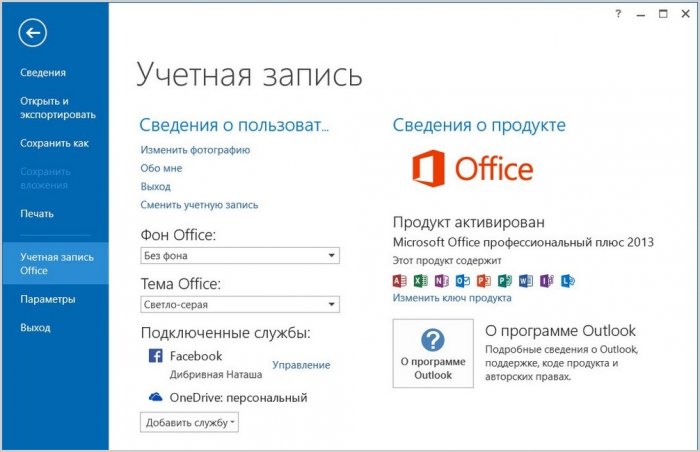This screenshot has width=700, height=452.
Task: Select Открыть и экспортировать in sidebar
Action: (58, 108)
